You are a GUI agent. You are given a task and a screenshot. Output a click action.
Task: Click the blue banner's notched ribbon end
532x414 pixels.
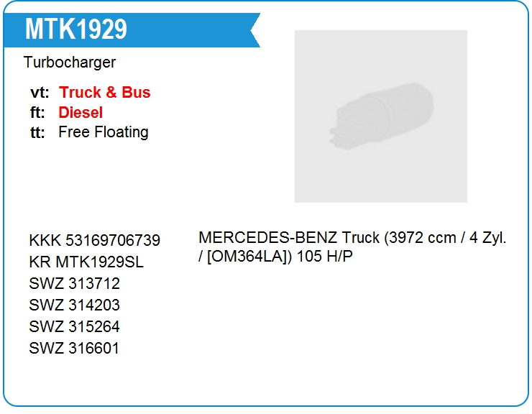pos(253,30)
